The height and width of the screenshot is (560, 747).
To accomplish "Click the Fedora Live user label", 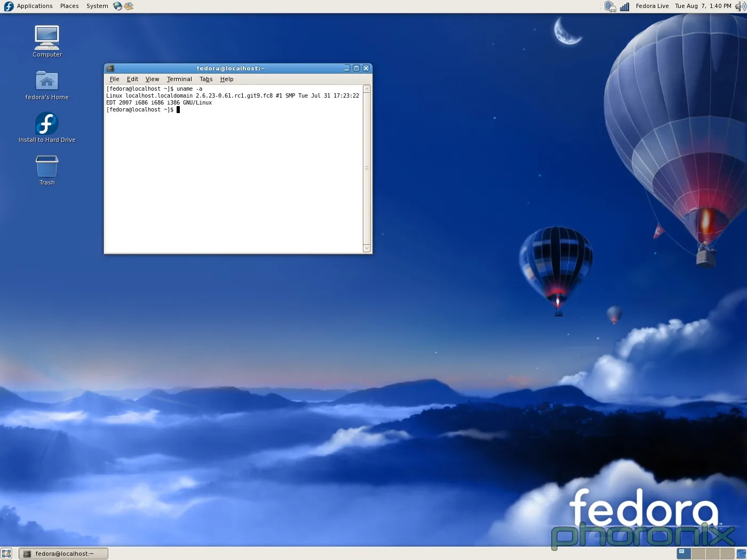I will pos(652,6).
